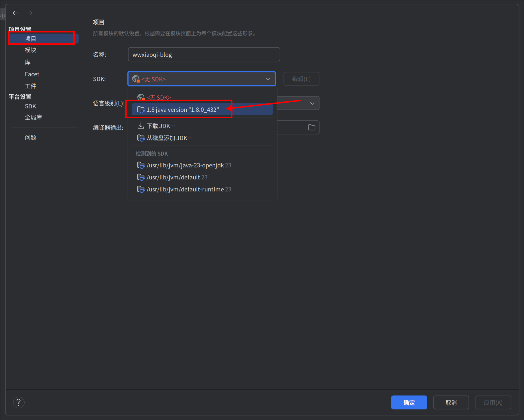Viewport: 524px width, 420px height.
Task: Click the 名称 text field
Action: click(204, 54)
